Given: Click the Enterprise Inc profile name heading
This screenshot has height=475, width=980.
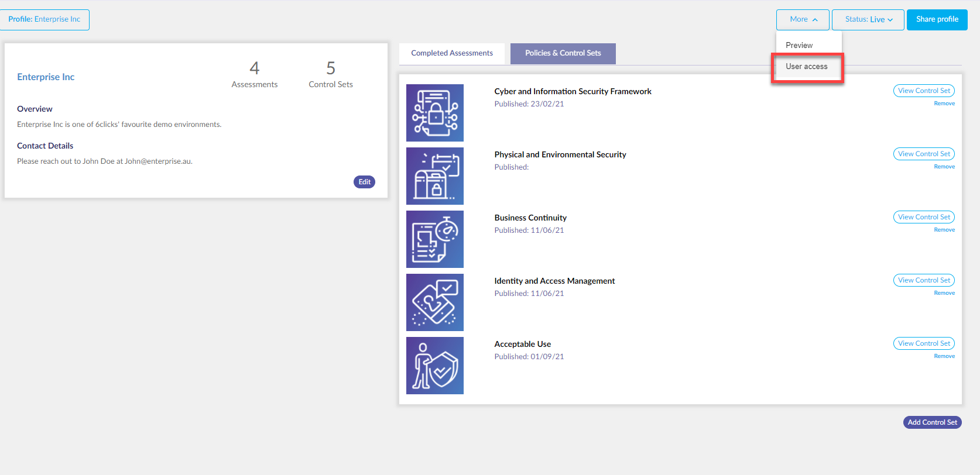Looking at the screenshot, I should pyautogui.click(x=46, y=77).
